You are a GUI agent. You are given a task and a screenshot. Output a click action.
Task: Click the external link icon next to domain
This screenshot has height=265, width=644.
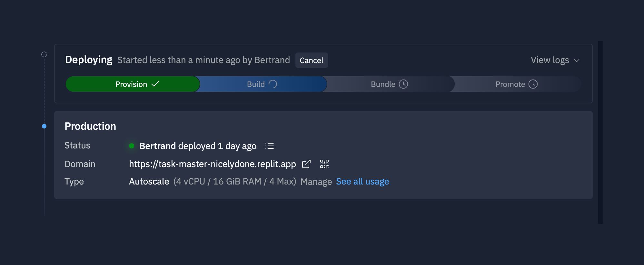[x=306, y=164]
